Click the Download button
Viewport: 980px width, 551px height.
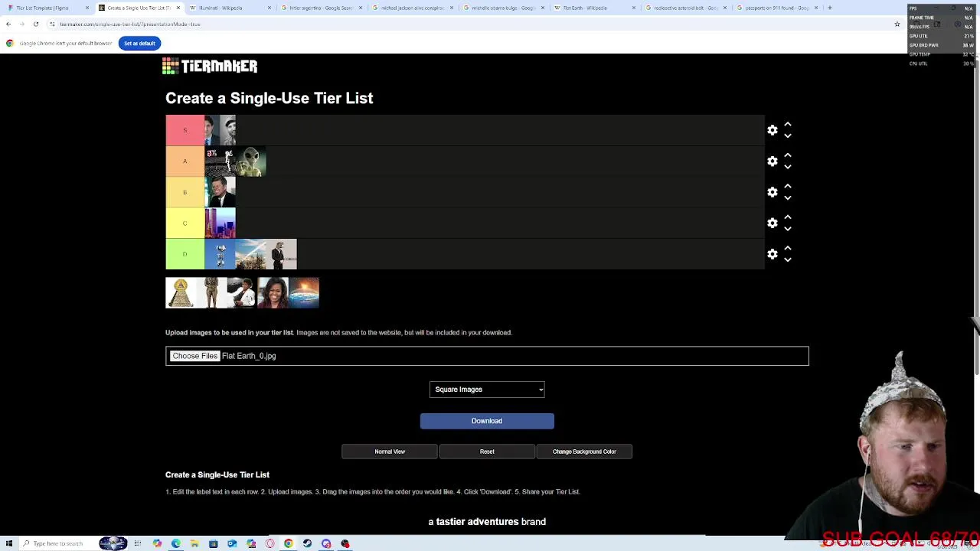[487, 421]
